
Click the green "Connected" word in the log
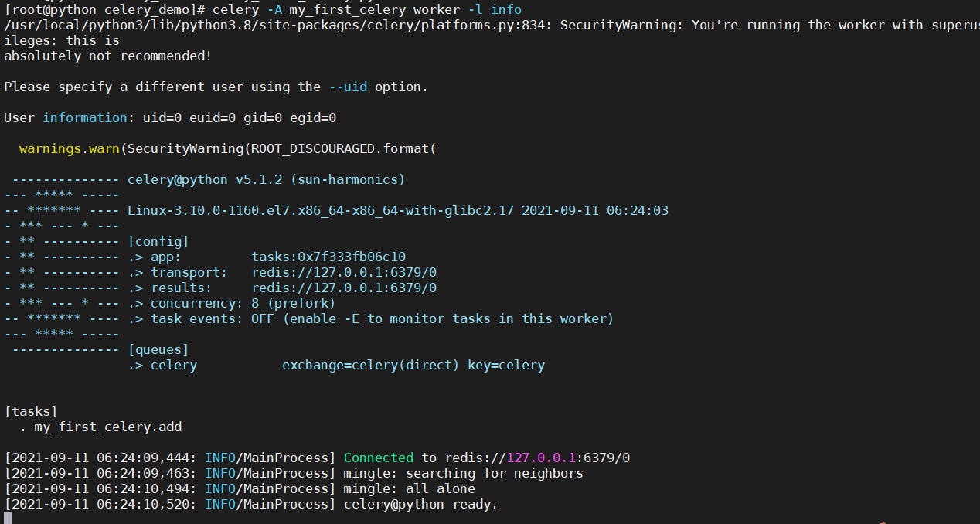point(379,458)
